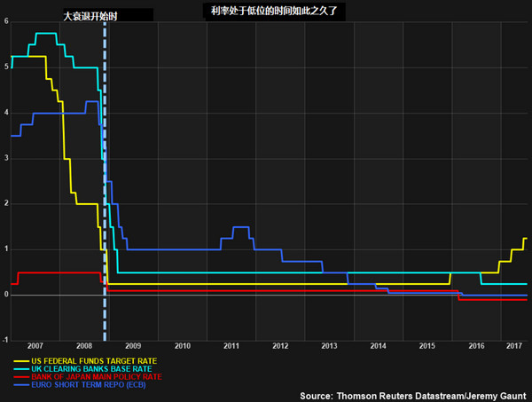Click the 2009 x-axis label
This screenshot has width=532, height=402.
pyautogui.click(x=133, y=346)
